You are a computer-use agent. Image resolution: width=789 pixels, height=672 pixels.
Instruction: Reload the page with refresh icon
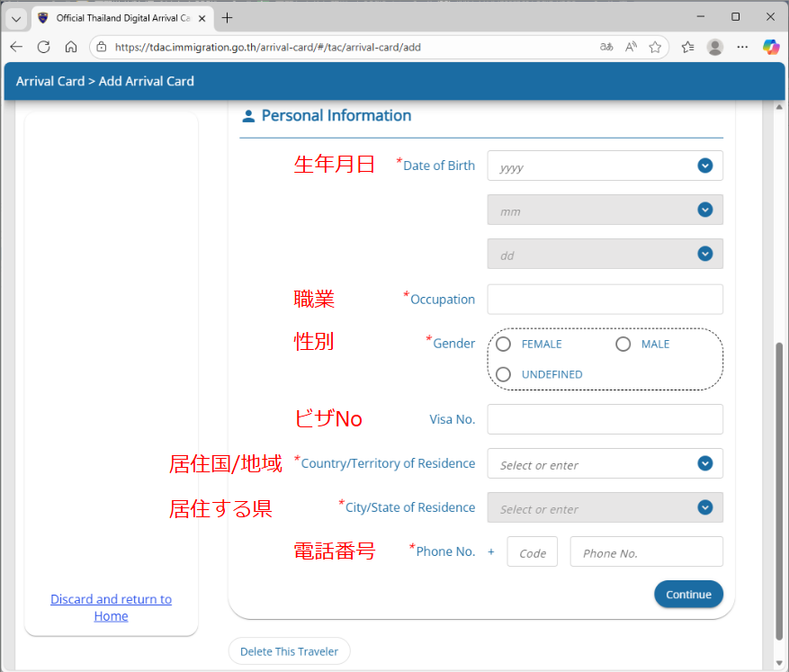pos(43,47)
